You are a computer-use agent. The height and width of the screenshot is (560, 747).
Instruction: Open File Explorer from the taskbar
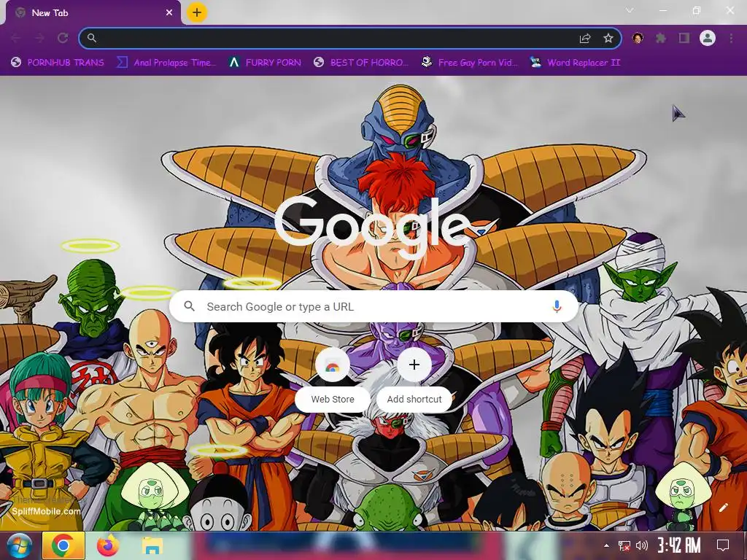[x=152, y=545]
